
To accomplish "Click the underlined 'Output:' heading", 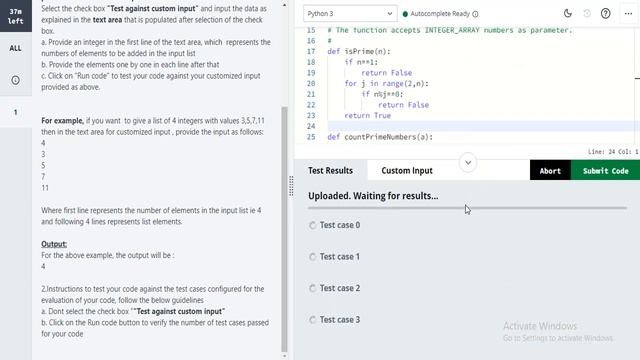I will (x=54, y=244).
